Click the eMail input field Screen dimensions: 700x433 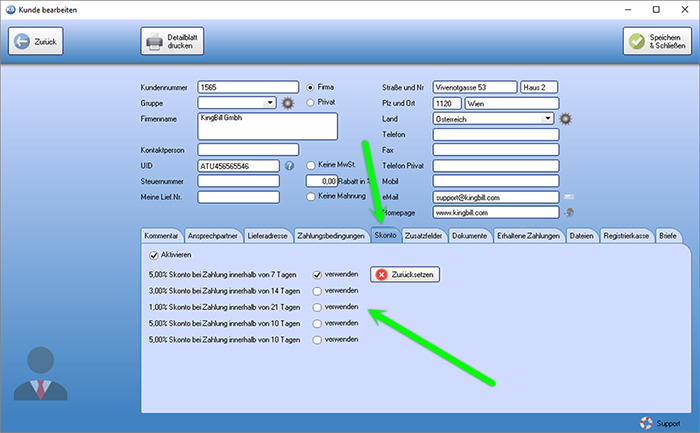point(496,197)
